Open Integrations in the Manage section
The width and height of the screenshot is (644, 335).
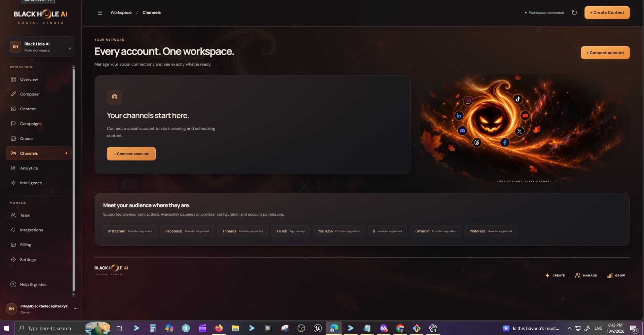39,230
